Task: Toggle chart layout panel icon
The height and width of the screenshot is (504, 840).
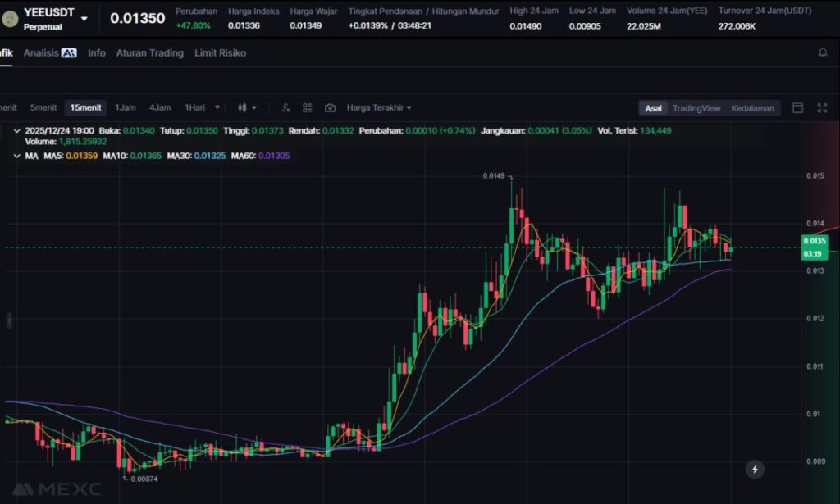Action: 797,107
